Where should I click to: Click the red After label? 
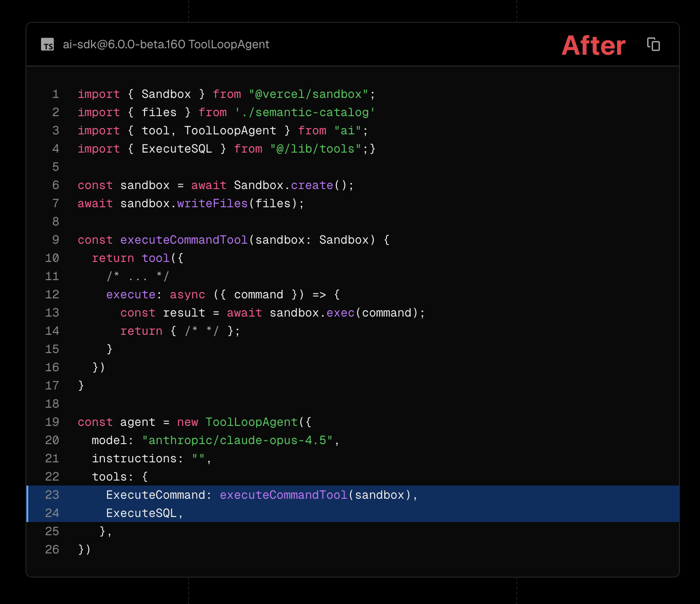tap(593, 46)
